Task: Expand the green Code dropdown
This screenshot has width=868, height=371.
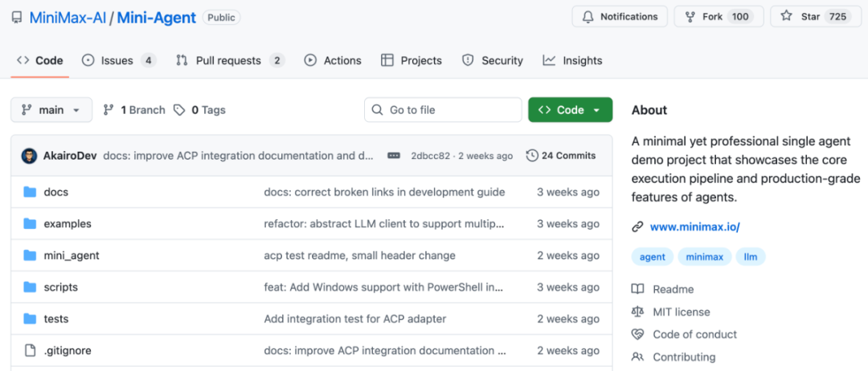Action: point(570,110)
